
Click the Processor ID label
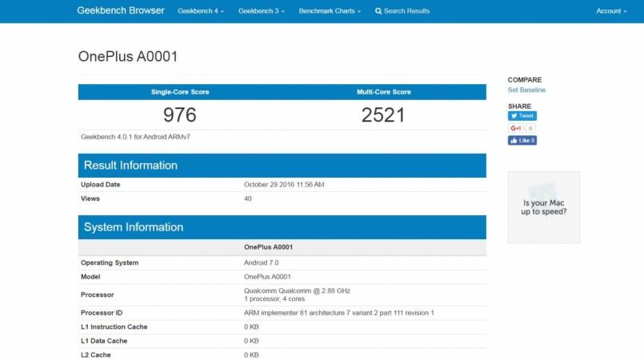pos(102,313)
